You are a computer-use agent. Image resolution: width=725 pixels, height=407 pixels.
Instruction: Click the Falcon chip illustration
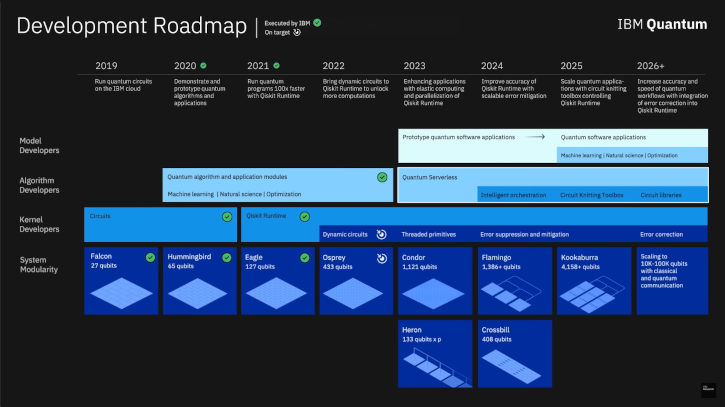pyautogui.click(x=121, y=293)
